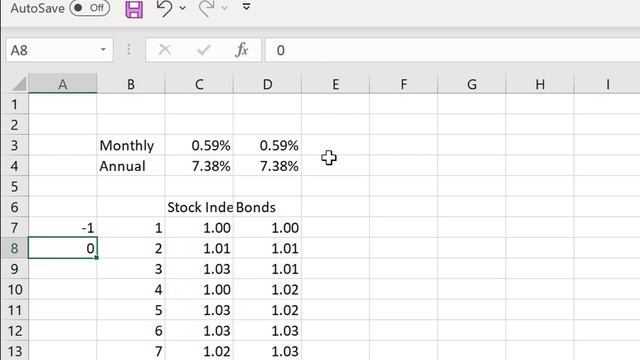Select row 10 header
Screen dimensions: 640x360
[14, 289]
